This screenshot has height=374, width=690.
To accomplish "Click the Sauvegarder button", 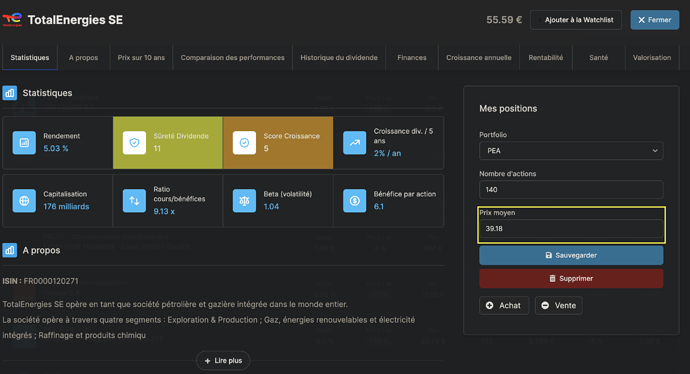I will [571, 255].
